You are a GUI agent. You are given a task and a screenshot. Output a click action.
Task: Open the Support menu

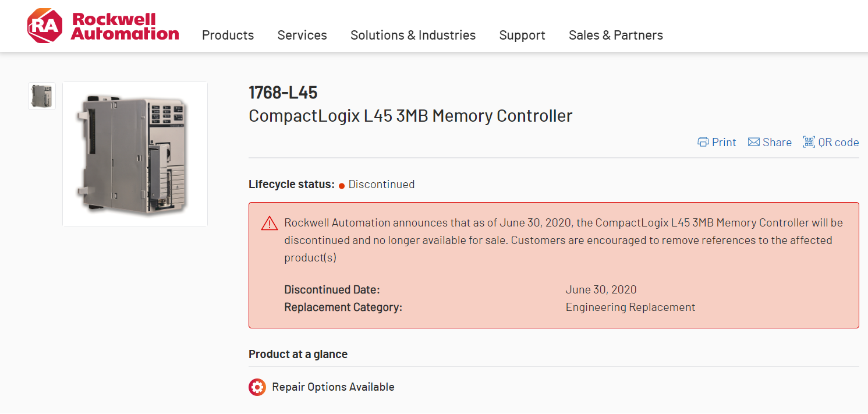tap(522, 36)
